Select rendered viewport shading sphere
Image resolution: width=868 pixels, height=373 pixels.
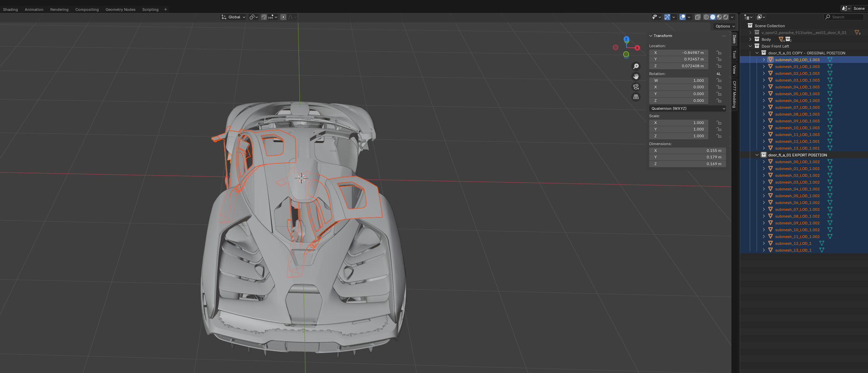(726, 17)
